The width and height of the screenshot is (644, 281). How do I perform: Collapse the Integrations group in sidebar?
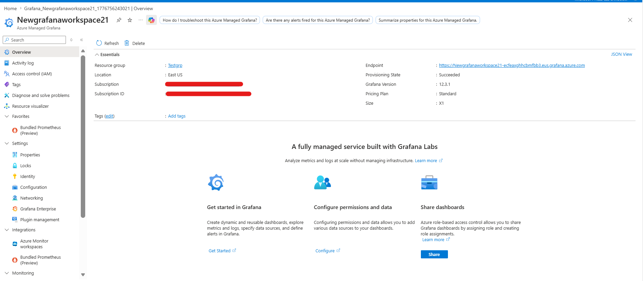point(7,230)
